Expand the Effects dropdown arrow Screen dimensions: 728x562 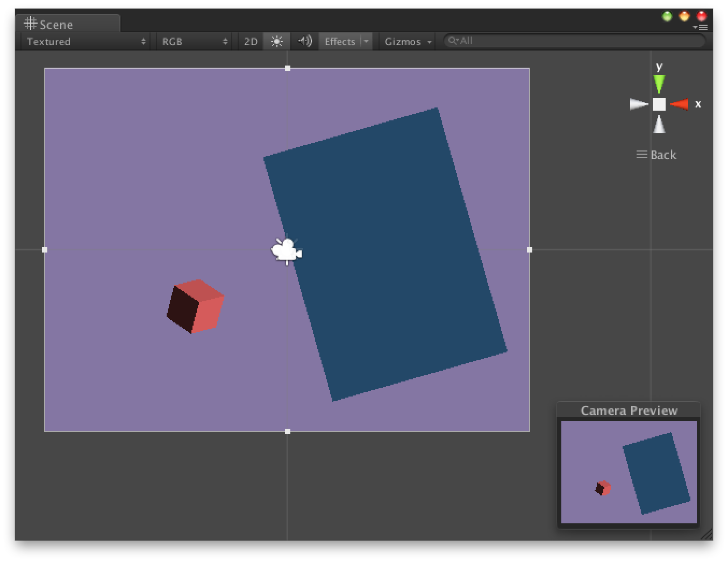366,41
